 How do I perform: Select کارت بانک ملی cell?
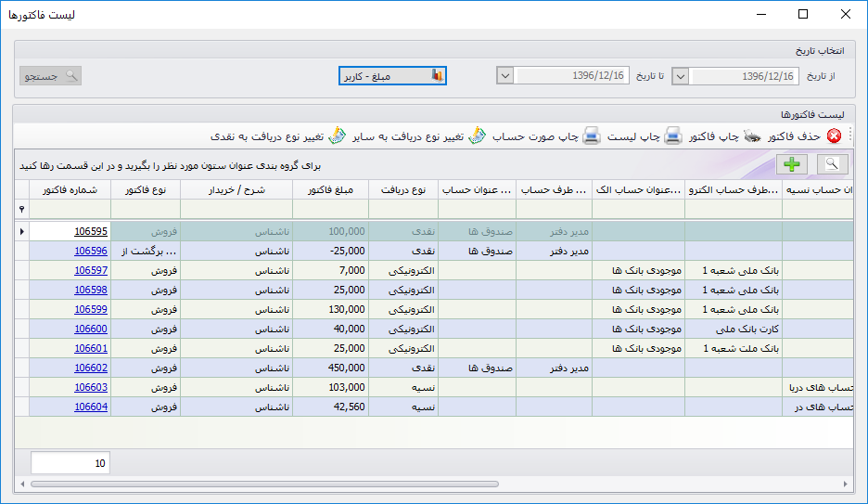(x=734, y=329)
